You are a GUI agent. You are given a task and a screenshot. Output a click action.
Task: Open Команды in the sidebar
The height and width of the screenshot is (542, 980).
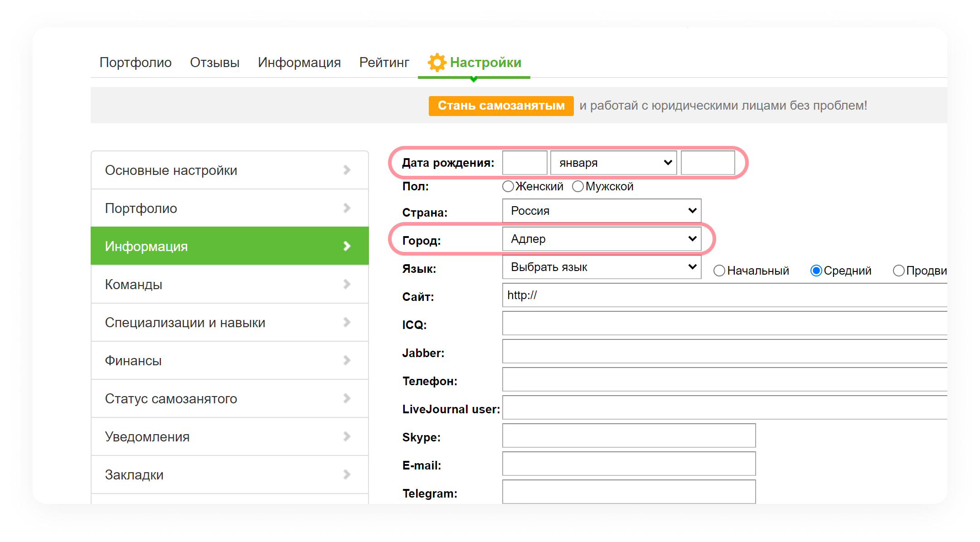click(230, 284)
